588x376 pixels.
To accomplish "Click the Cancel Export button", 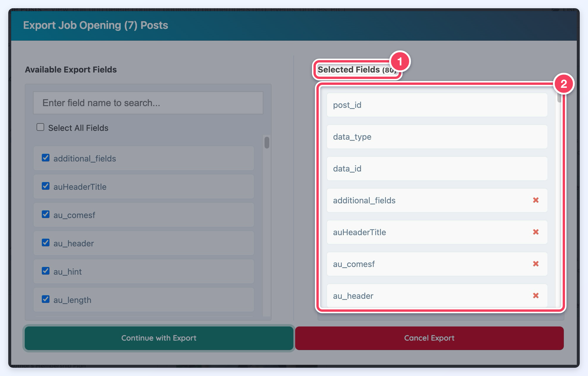I will (x=429, y=338).
